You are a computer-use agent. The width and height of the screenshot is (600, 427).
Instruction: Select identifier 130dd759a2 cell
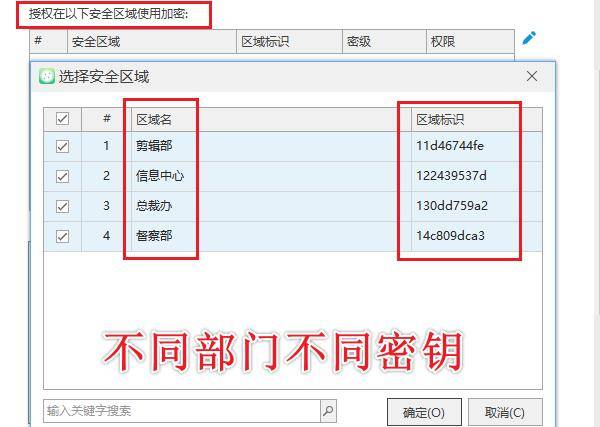point(452,206)
